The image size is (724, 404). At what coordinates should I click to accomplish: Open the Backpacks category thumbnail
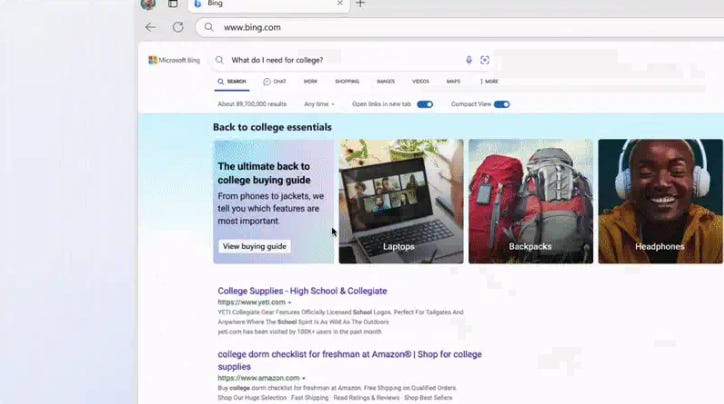[x=531, y=201]
